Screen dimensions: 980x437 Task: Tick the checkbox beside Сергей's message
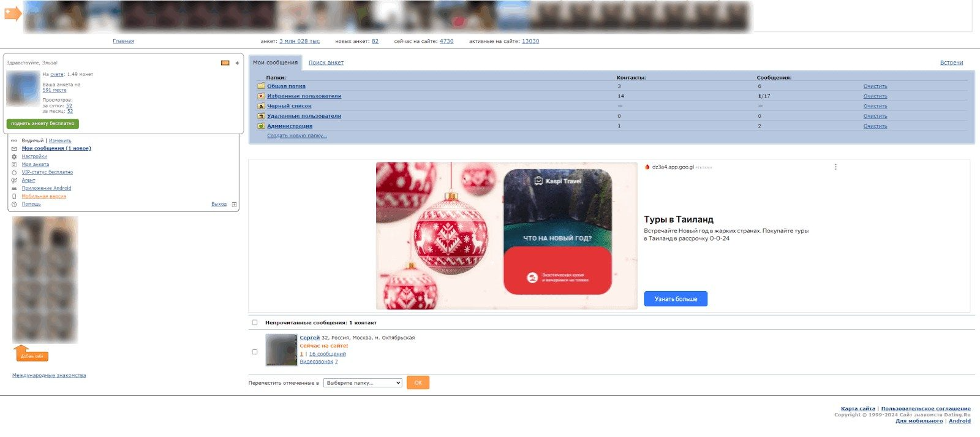pyautogui.click(x=255, y=352)
